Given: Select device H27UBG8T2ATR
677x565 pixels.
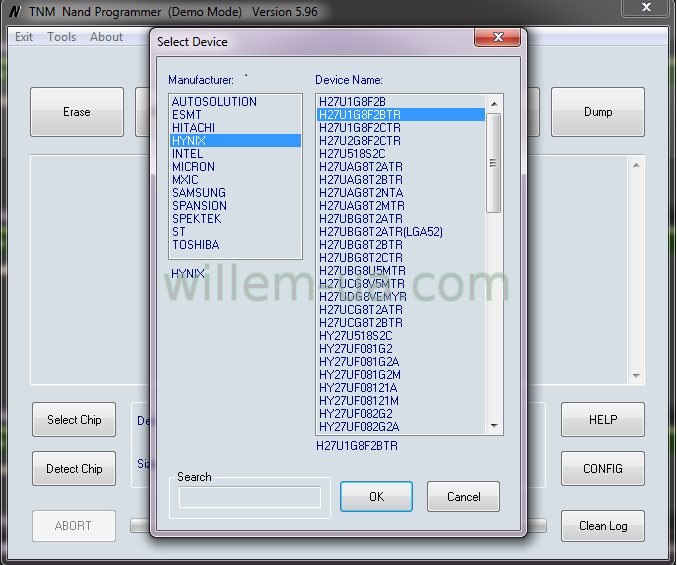Looking at the screenshot, I should tap(401, 219).
